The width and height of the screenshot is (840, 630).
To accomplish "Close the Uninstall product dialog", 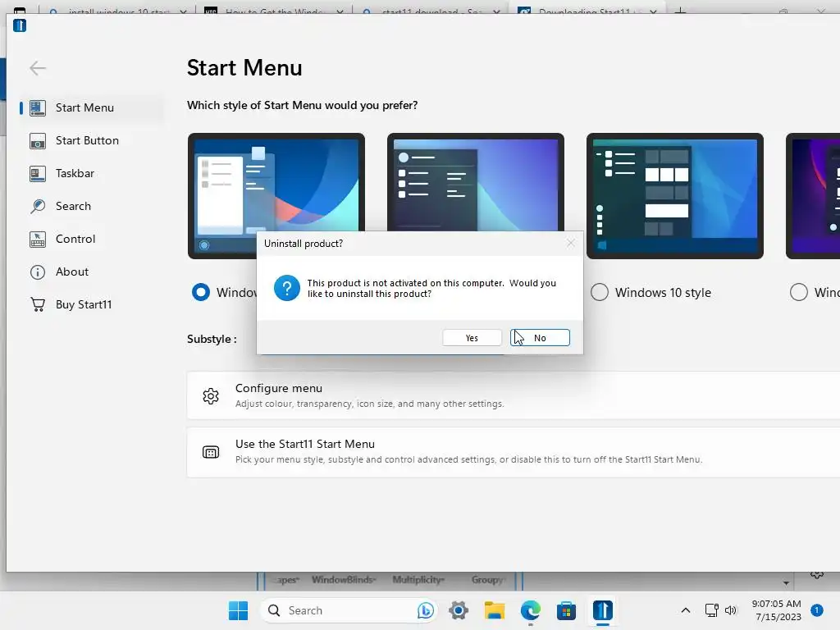I will point(571,243).
